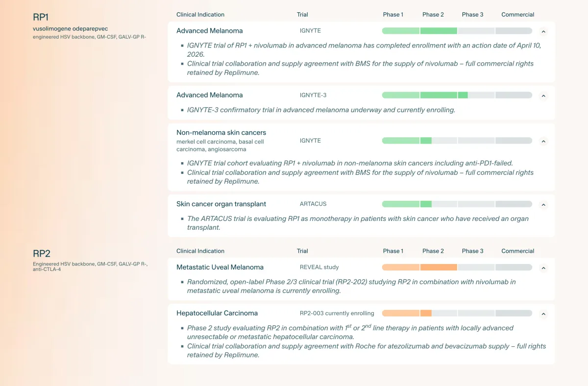Click RP2-003 currently enrolling label
This screenshot has width=588, height=386.
(x=337, y=314)
